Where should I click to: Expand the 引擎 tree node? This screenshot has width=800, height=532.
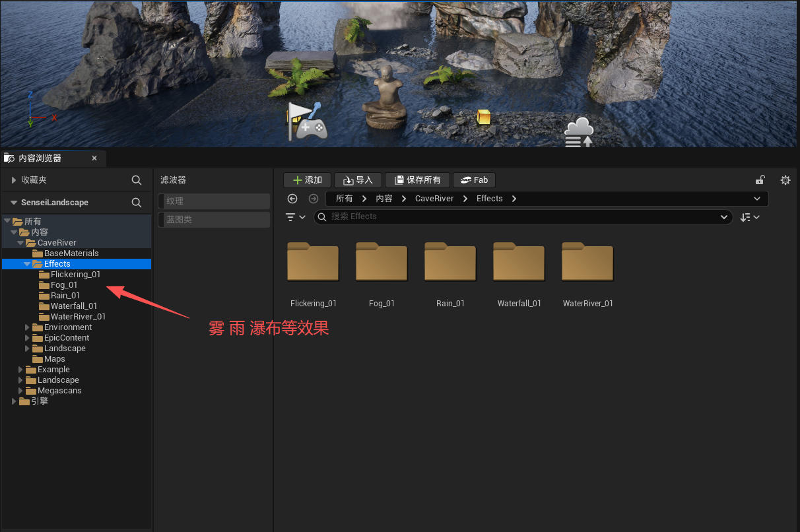coord(14,401)
